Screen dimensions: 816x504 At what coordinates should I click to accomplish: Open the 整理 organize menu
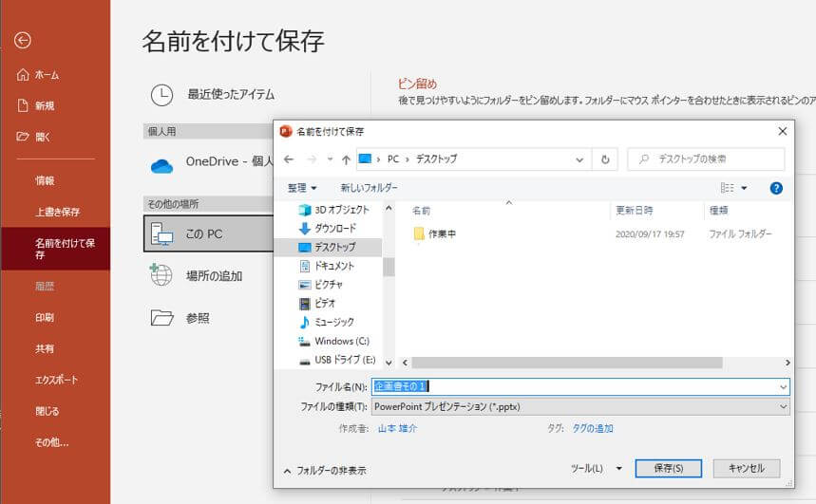coord(302,188)
